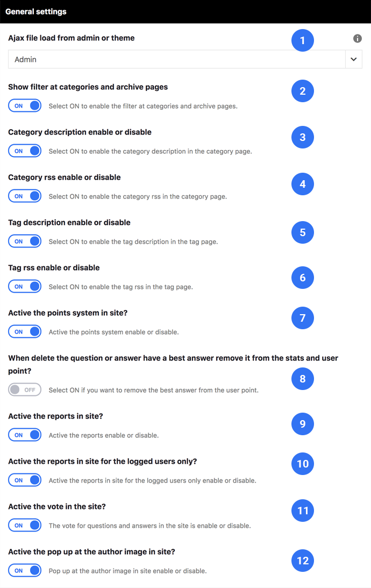
Task: Click the Admin select field
Action: [x=185, y=59]
